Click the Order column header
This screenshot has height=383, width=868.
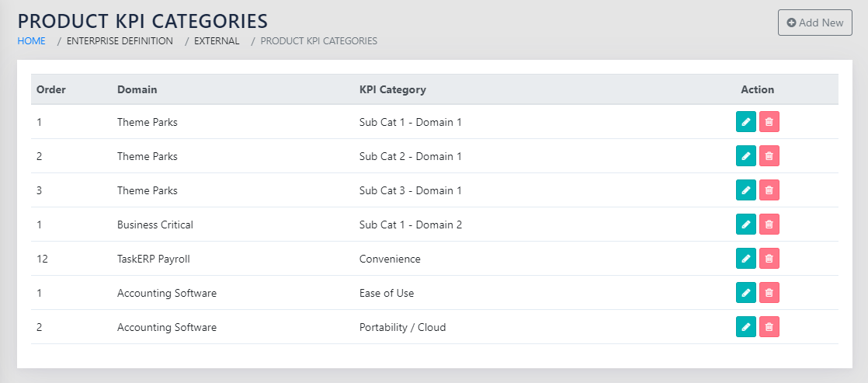pos(51,89)
